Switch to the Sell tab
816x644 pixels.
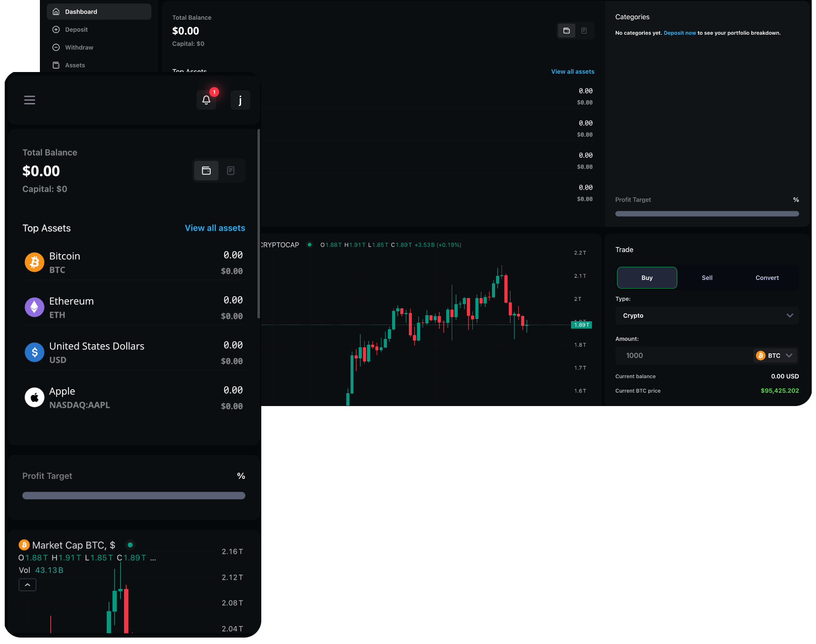tap(707, 278)
